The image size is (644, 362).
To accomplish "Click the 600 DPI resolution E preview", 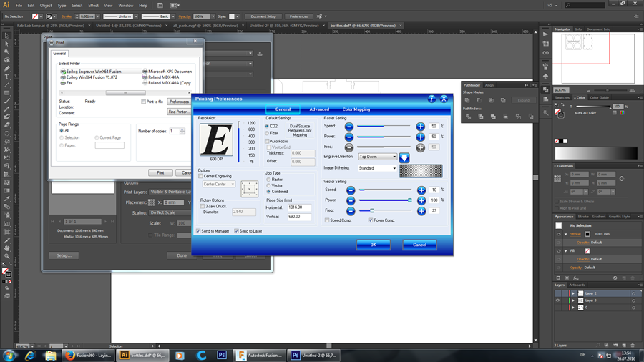I will (216, 140).
